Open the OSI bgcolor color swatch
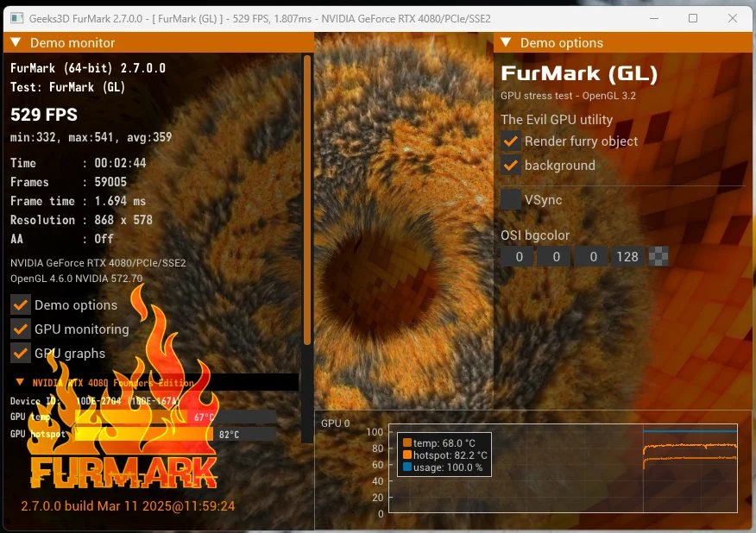 pyautogui.click(x=659, y=257)
